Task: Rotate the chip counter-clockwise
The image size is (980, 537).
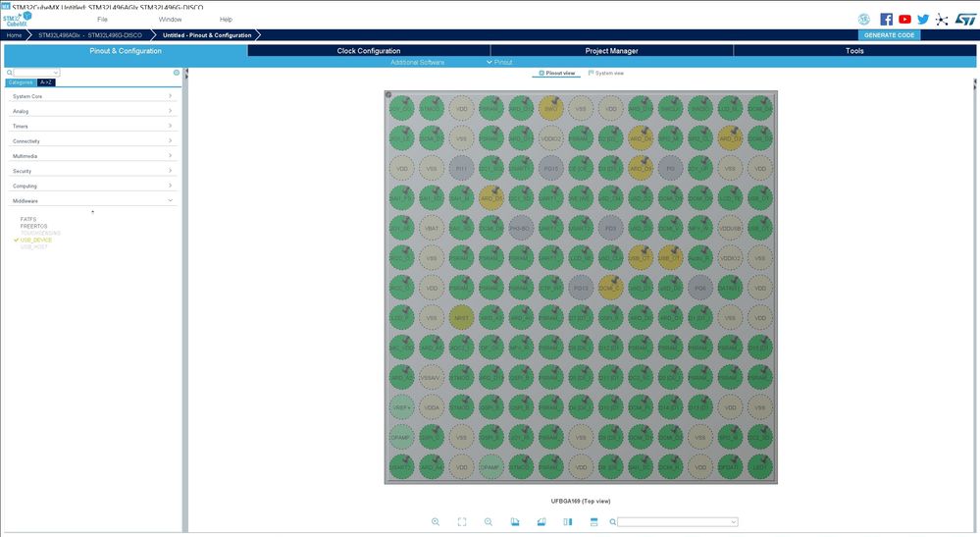Action: tap(542, 522)
